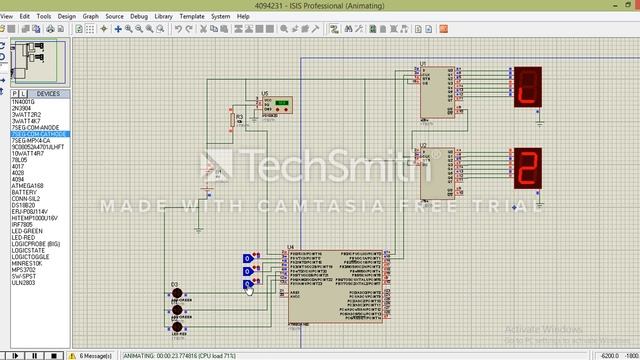Click the Remove Sheet toolbar icon
The width and height of the screenshot is (640, 360).
pyautogui.click(x=393, y=29)
